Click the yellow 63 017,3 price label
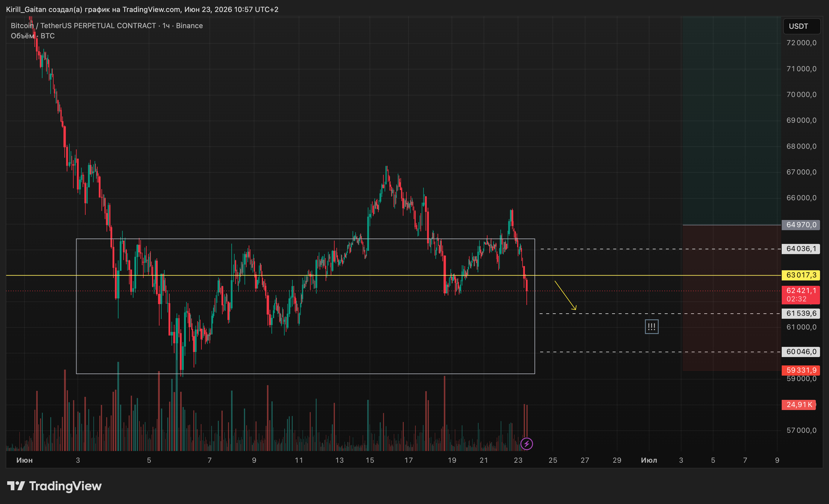Screen dimensions: 829x504 tap(801, 275)
